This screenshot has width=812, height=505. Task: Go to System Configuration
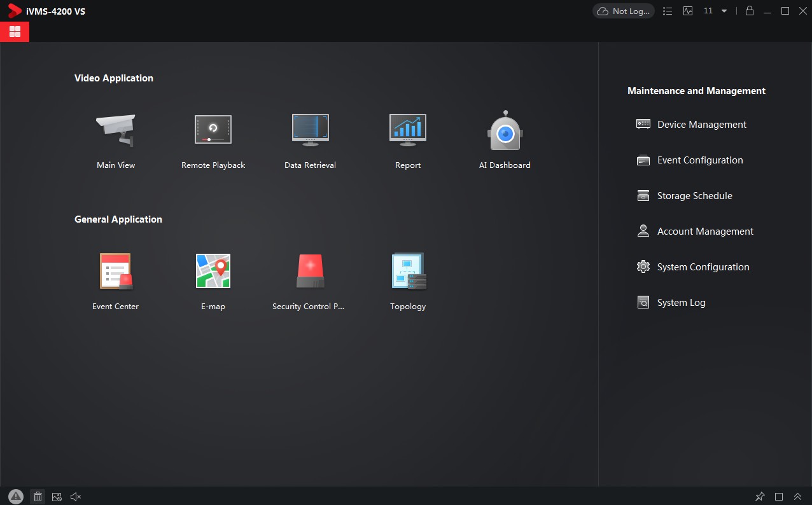pos(703,267)
